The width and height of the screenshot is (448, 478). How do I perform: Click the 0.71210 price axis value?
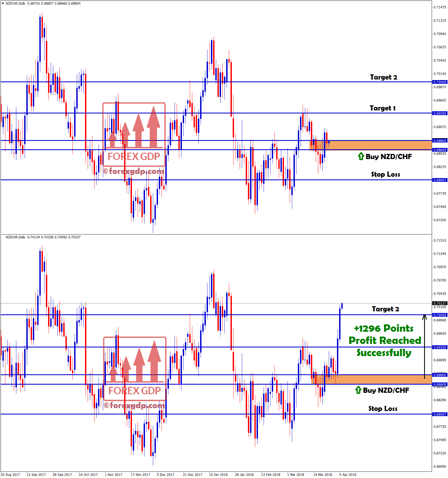(440, 21)
